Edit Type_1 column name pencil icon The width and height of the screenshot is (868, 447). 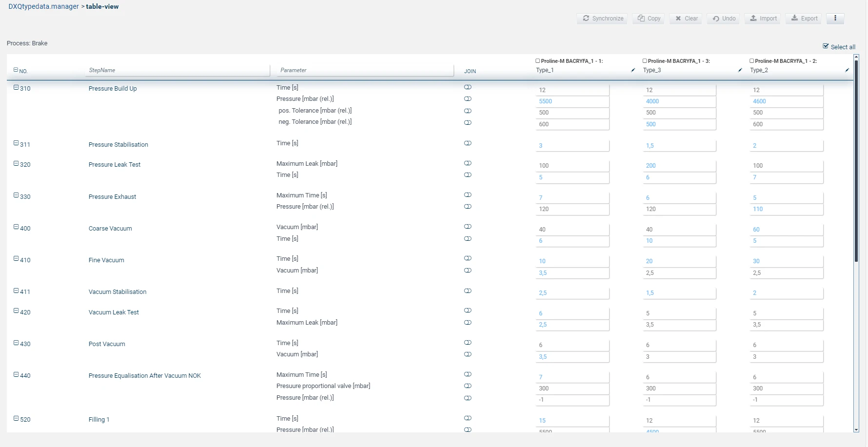(633, 70)
